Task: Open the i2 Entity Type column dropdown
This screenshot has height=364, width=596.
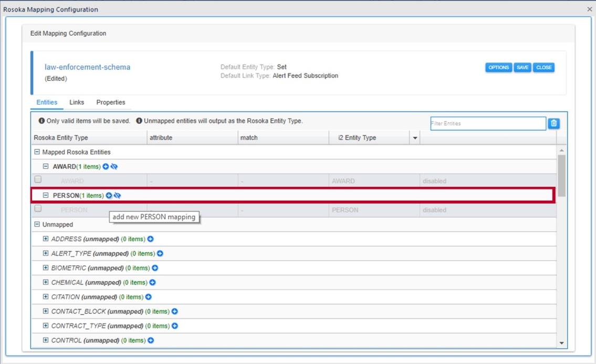Action: click(415, 138)
